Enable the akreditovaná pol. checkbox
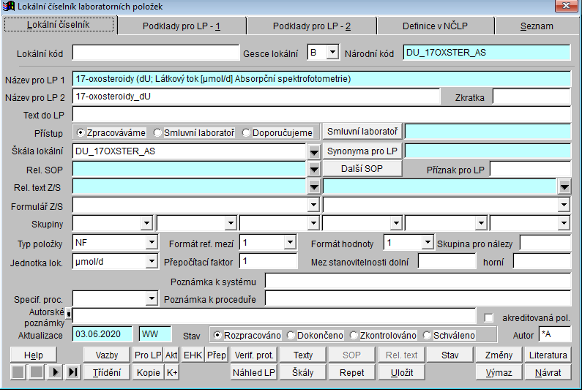582x392 pixels. click(489, 318)
